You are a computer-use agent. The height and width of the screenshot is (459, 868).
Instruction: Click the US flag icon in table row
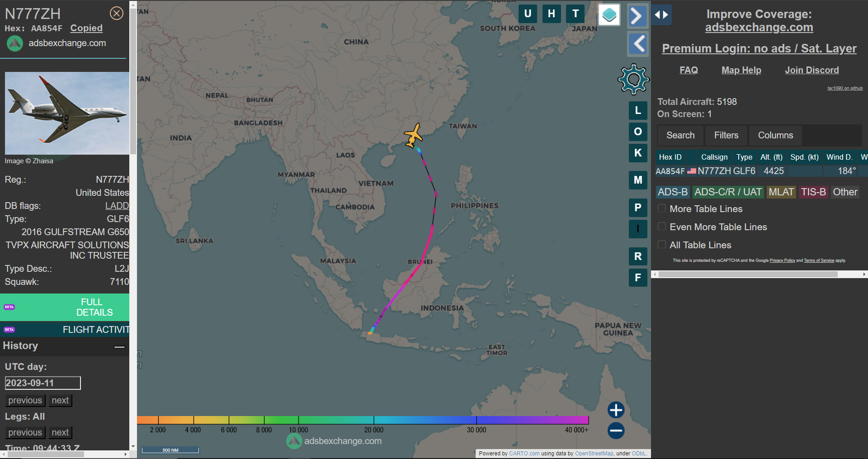(x=692, y=171)
